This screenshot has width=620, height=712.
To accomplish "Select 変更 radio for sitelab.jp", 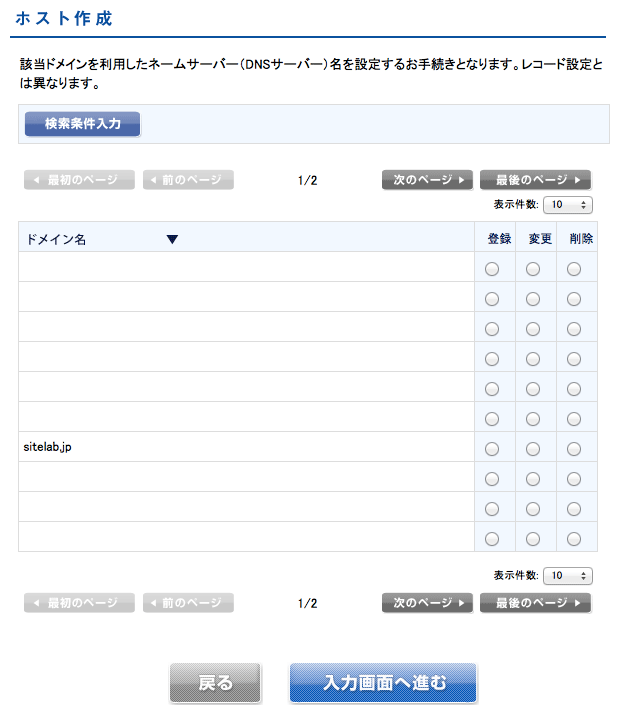I will point(533,448).
